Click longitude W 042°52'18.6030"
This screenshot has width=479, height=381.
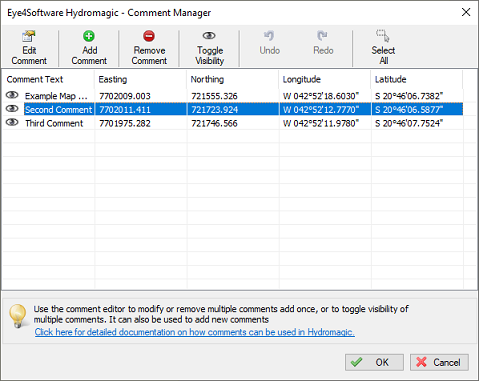pyautogui.click(x=321, y=96)
